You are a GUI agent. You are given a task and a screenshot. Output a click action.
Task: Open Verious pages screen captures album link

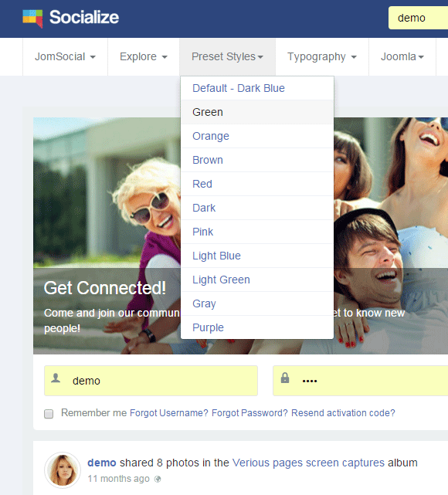tap(308, 463)
